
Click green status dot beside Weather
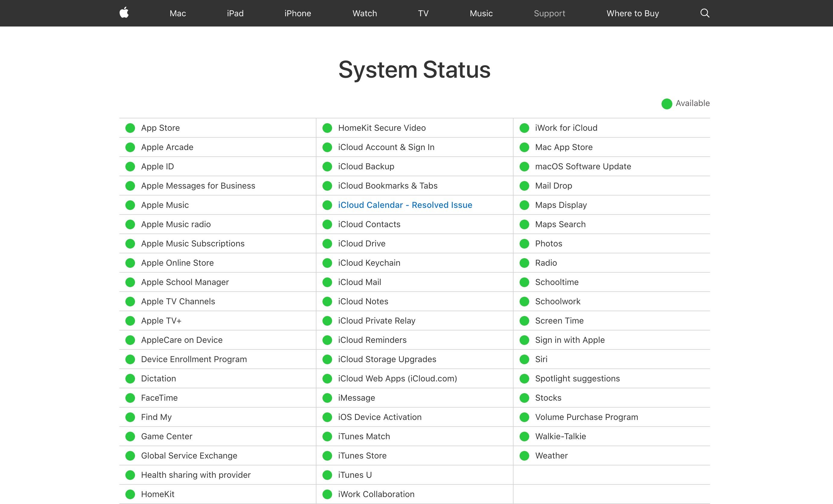524,456
